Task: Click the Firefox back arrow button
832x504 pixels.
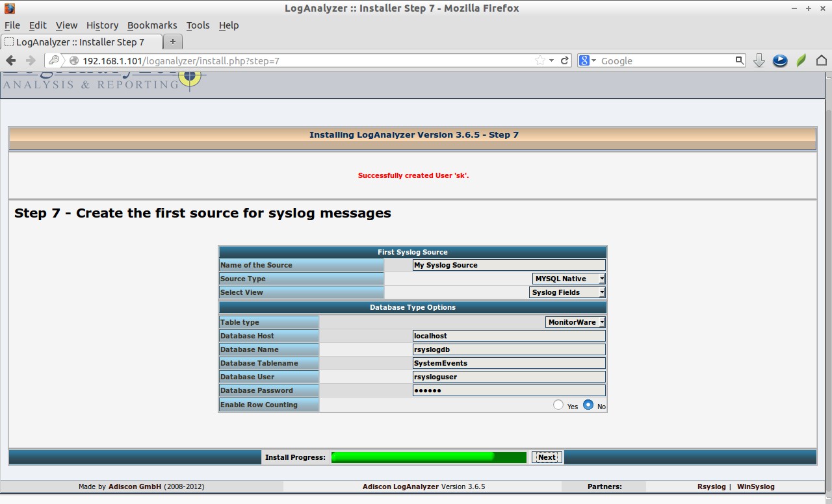Action: [x=11, y=60]
